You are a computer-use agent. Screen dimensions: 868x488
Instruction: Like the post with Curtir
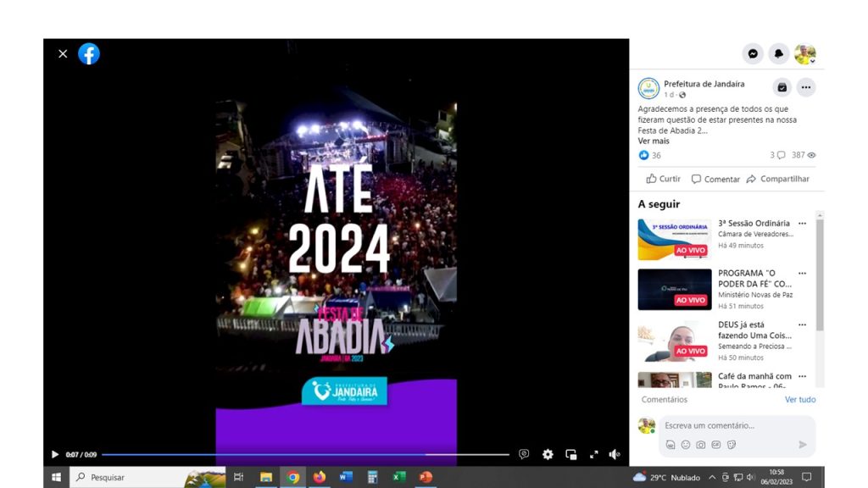point(664,179)
